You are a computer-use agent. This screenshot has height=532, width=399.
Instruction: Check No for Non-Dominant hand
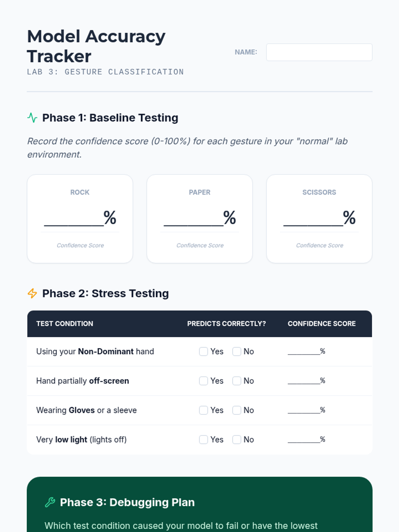(x=237, y=351)
